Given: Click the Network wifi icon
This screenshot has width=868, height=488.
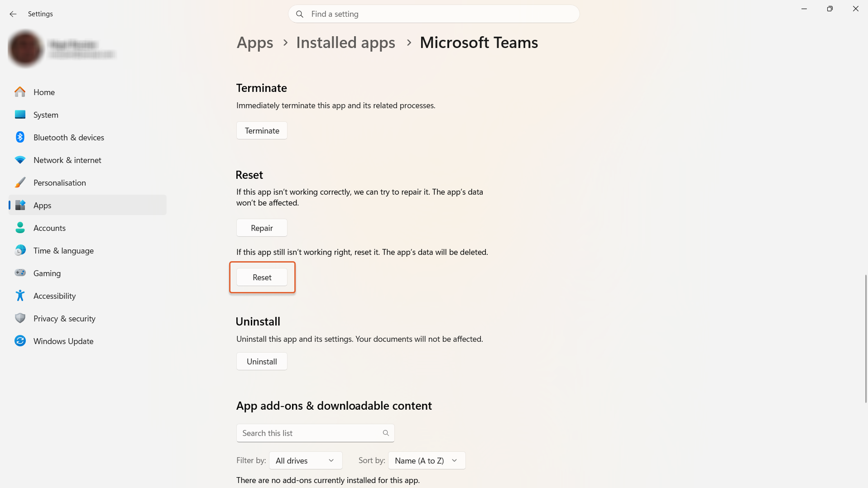Looking at the screenshot, I should click(20, 160).
